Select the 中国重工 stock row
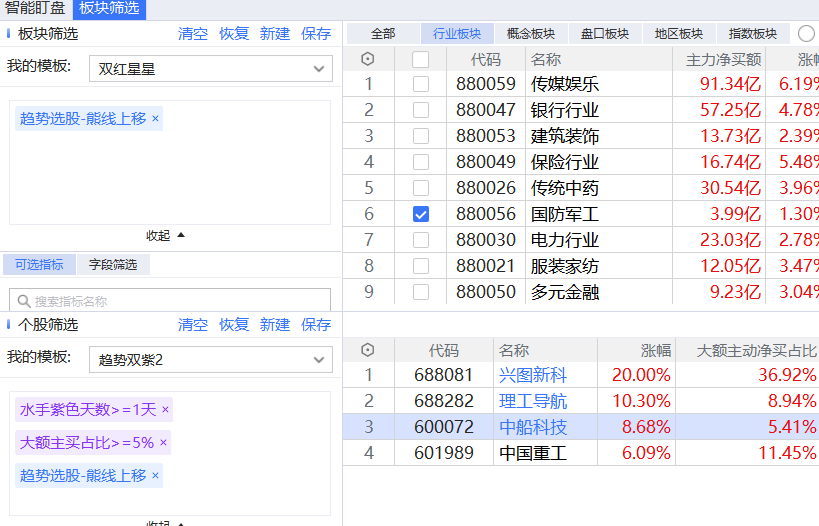Viewport: 819px width, 526px height. click(x=581, y=453)
